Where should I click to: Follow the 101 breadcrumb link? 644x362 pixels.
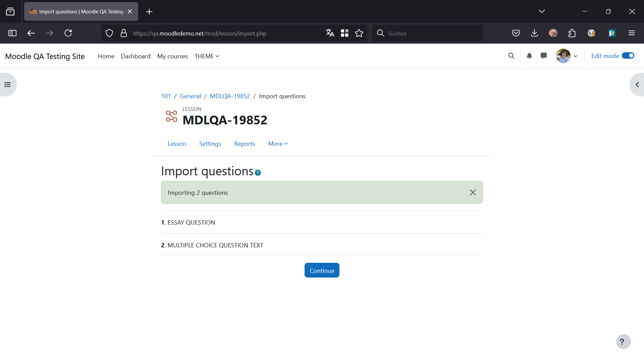click(x=166, y=96)
